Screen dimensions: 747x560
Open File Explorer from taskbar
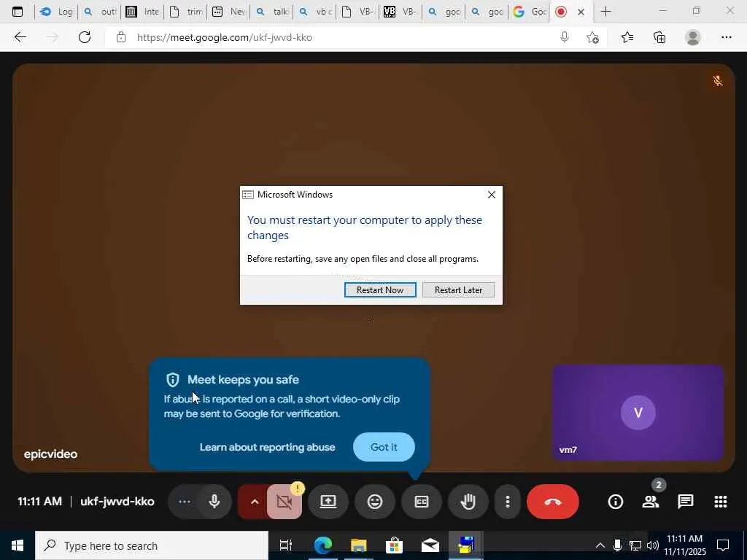coord(359,545)
